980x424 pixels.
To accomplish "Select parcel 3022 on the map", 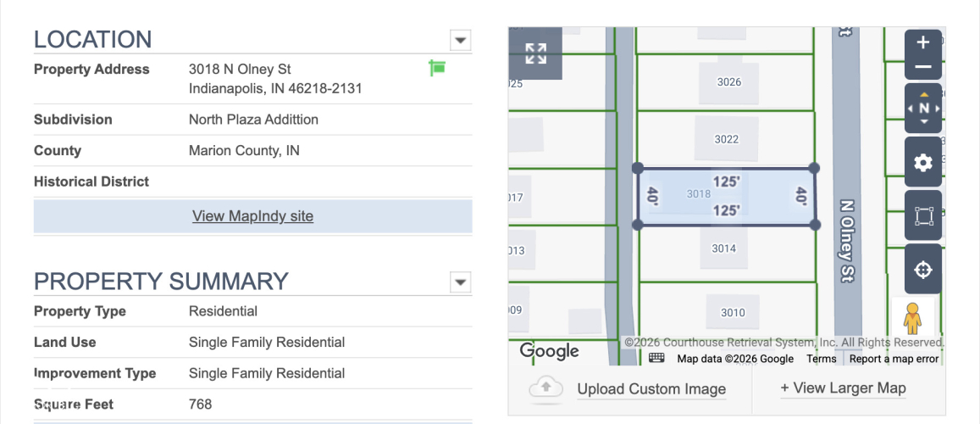I will (726, 139).
